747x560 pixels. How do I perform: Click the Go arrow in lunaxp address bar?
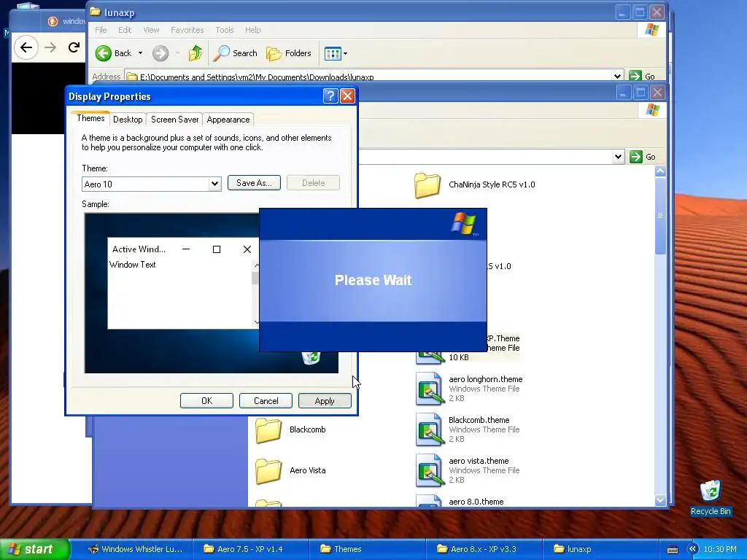tap(635, 76)
